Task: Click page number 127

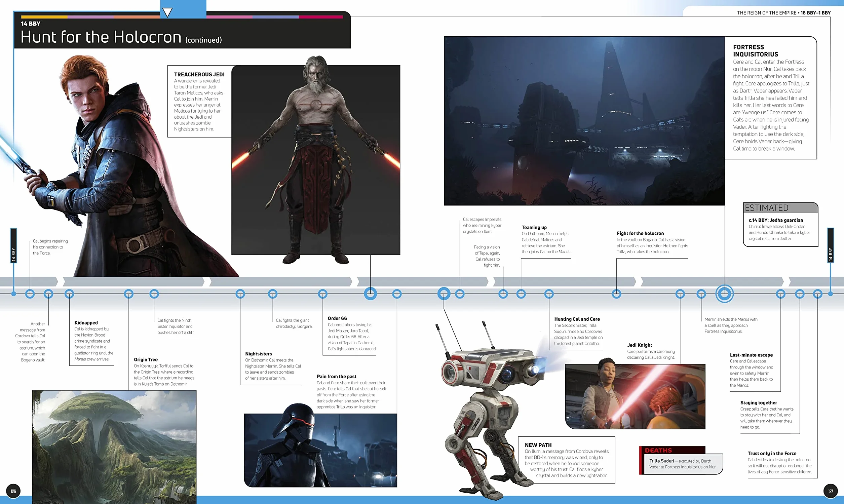Action: 831,491
